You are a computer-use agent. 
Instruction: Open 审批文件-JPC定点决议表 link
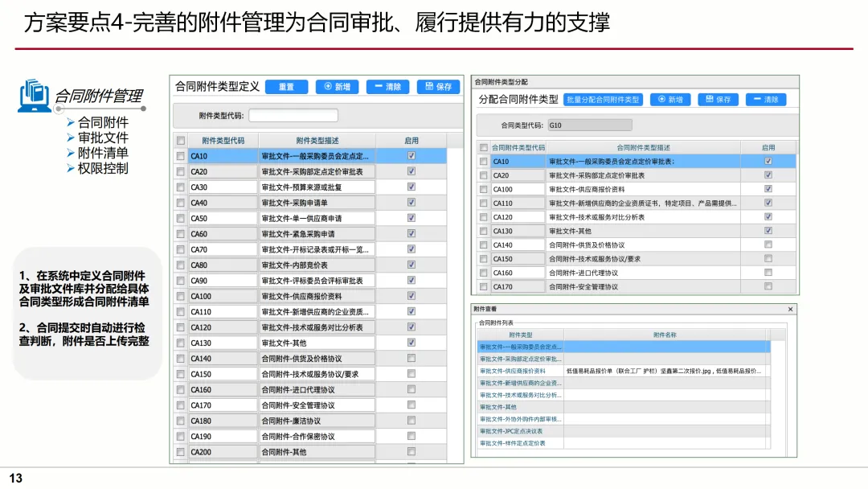click(x=511, y=431)
